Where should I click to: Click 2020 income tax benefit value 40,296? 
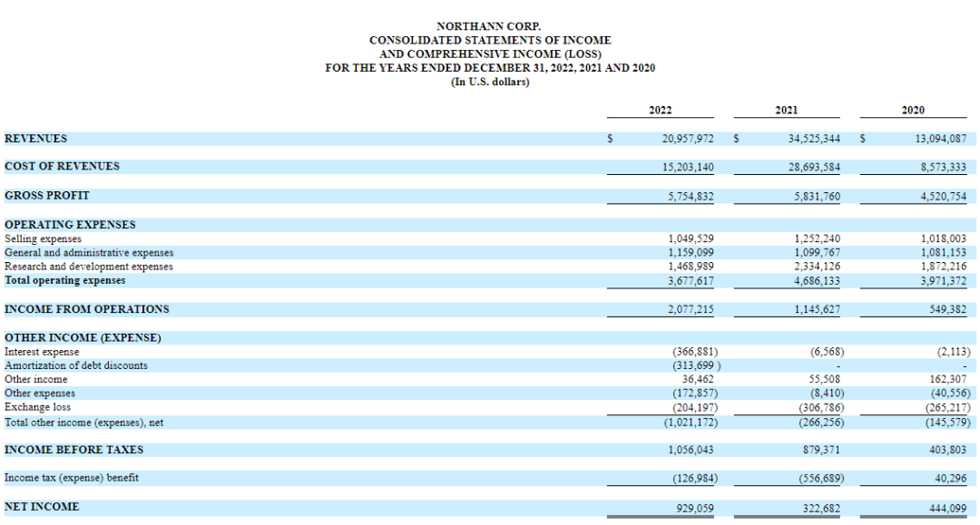click(x=948, y=478)
